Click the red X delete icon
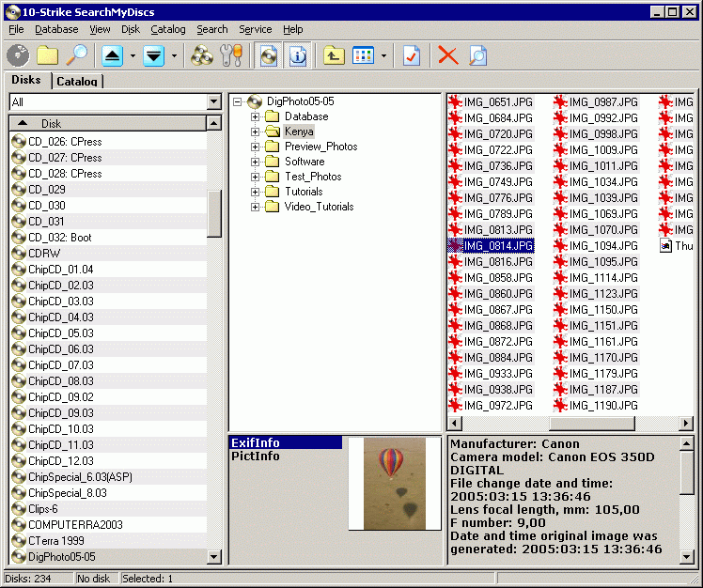 448,55
